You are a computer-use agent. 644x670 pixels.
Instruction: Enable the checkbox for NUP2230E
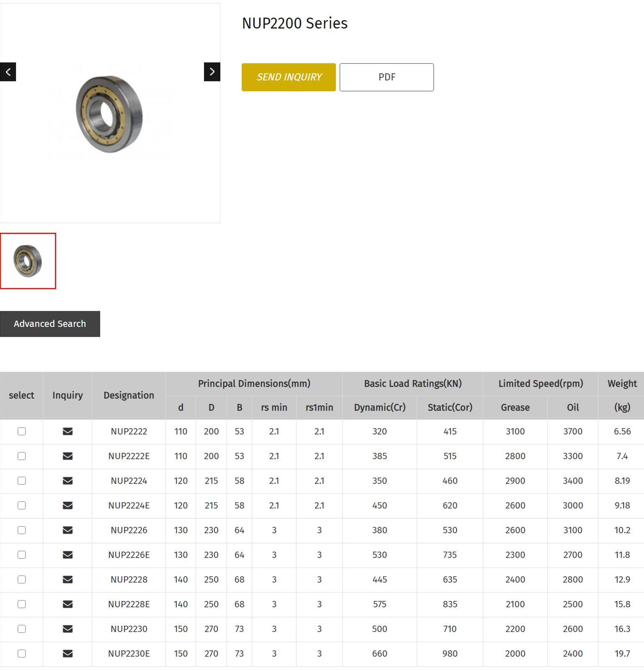22,654
